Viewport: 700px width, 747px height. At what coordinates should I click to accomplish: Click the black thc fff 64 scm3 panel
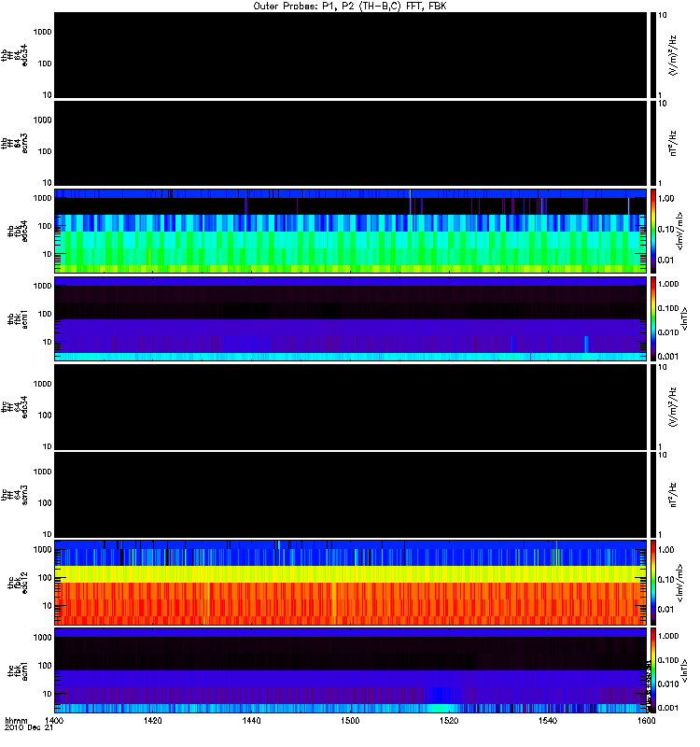(351, 495)
